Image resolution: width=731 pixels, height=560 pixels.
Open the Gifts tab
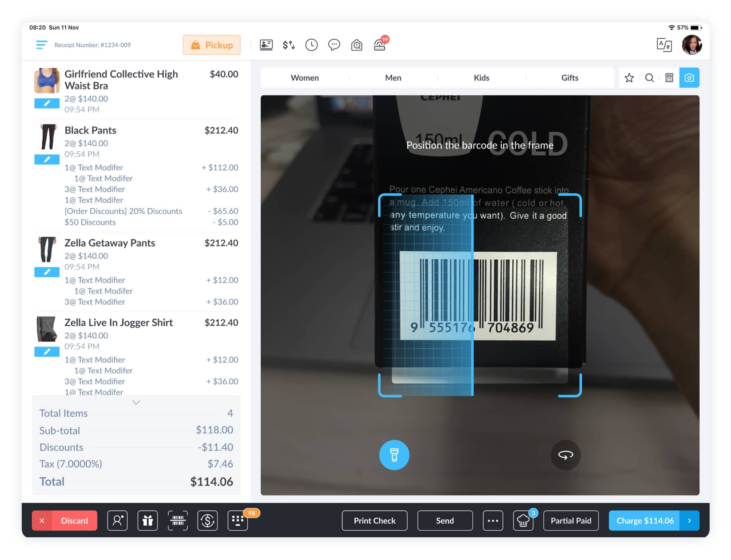tap(569, 77)
